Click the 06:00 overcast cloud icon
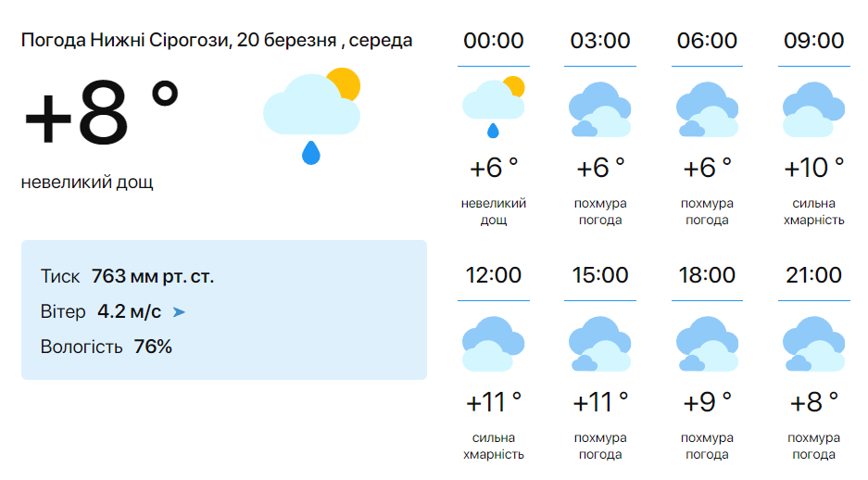868x480 pixels. (707, 109)
